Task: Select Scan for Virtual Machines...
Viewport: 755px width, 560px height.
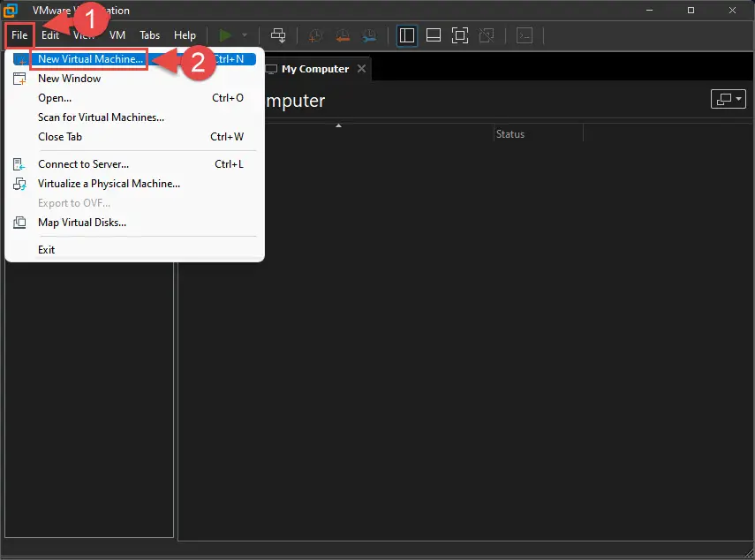Action: click(x=134, y=117)
